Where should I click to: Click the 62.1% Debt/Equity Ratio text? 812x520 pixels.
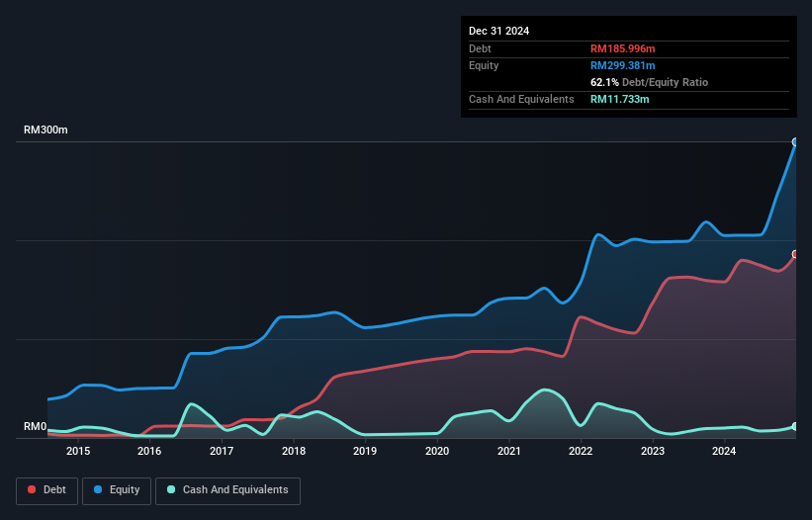[x=650, y=82]
